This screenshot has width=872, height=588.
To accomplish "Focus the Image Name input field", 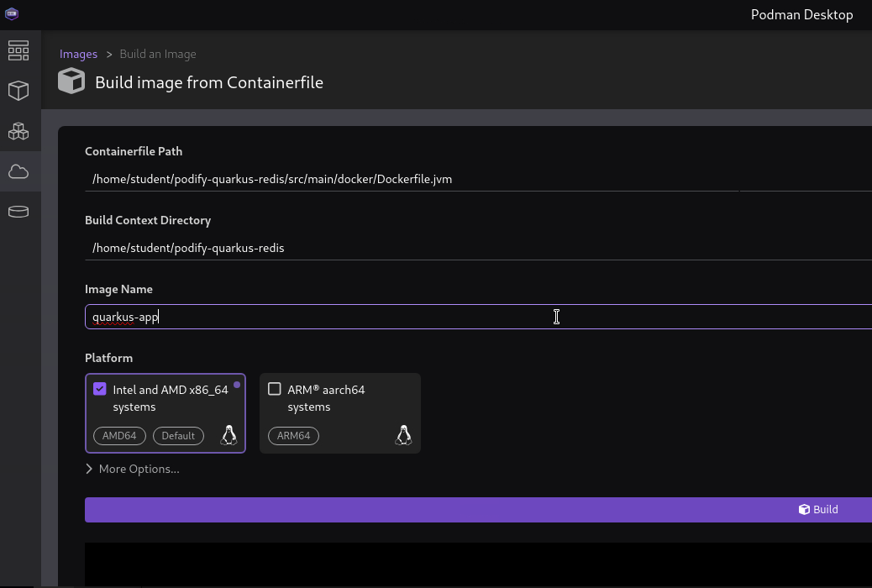I will [478, 317].
